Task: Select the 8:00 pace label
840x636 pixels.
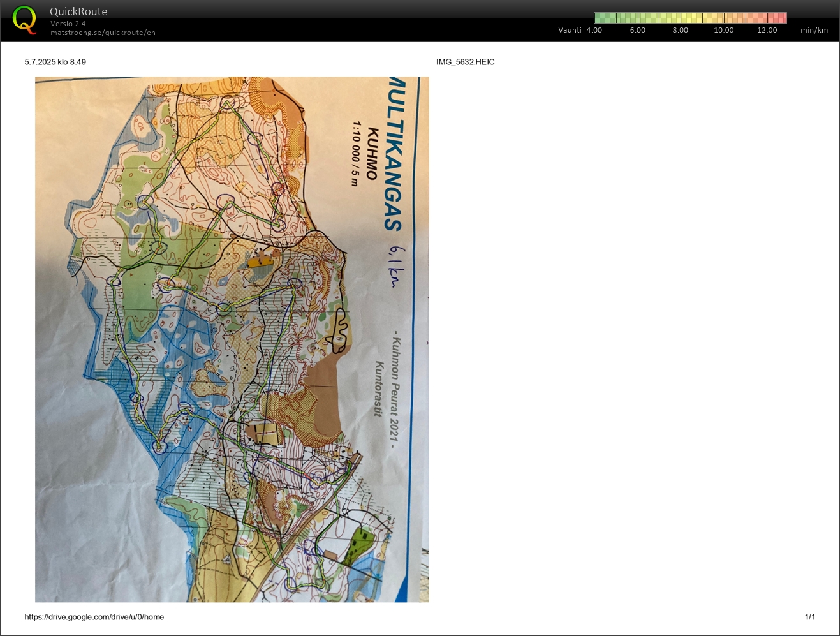Action: coord(680,30)
